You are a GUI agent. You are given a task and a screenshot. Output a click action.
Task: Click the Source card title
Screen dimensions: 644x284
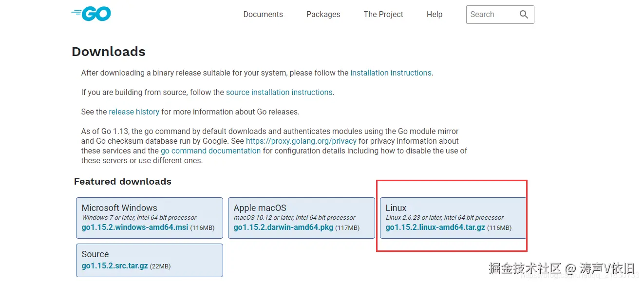coord(95,254)
